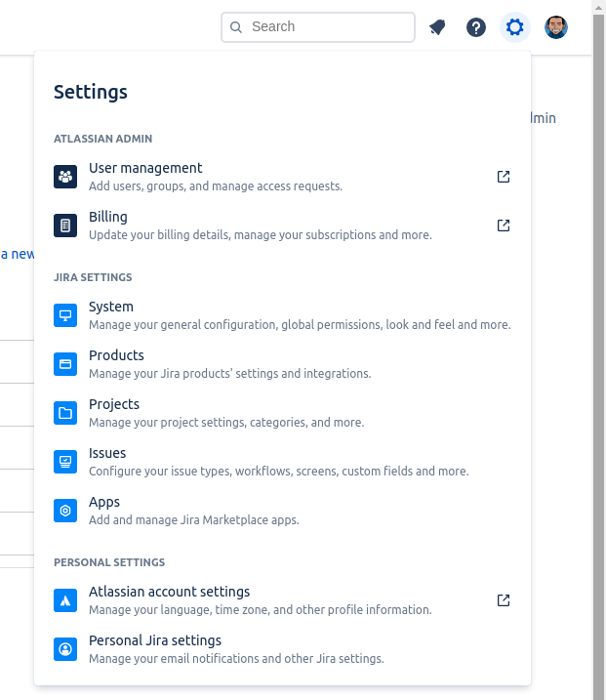Click the Atlassian account logo icon
The height and width of the screenshot is (700, 606).
tap(65, 600)
